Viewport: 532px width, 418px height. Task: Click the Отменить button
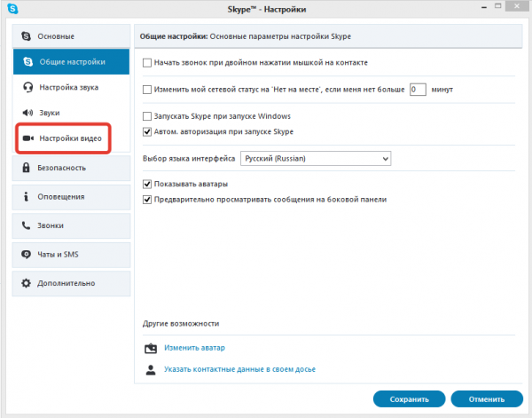click(487, 399)
